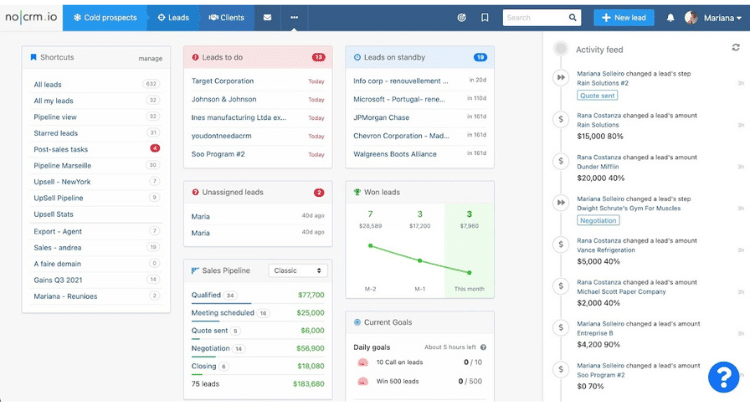Select This month won leads column
Viewport: 750px width, 406px height.
469,250
